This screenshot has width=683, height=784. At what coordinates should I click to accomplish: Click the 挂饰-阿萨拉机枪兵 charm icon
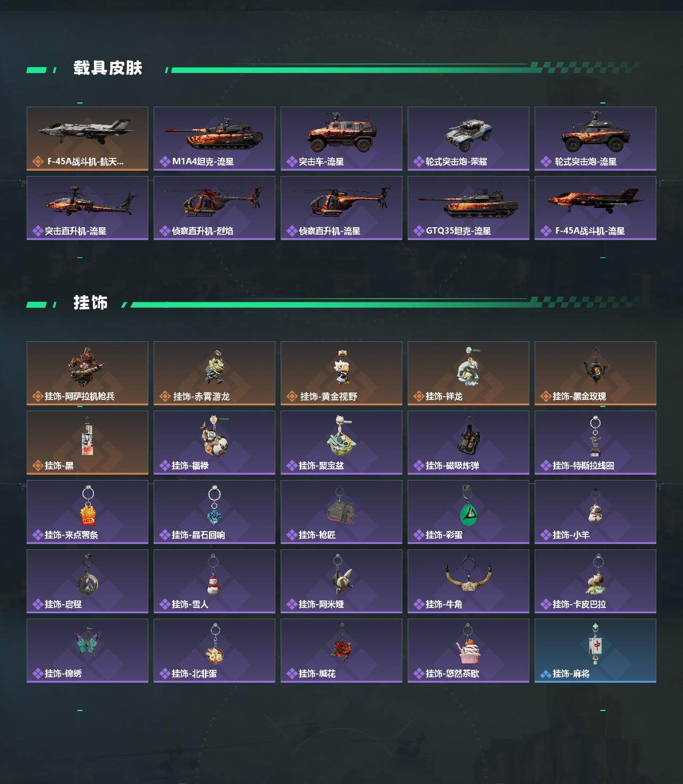88,367
